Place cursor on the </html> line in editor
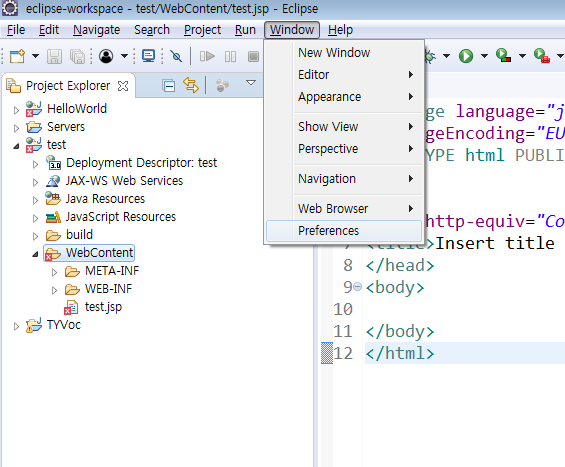 pos(400,353)
